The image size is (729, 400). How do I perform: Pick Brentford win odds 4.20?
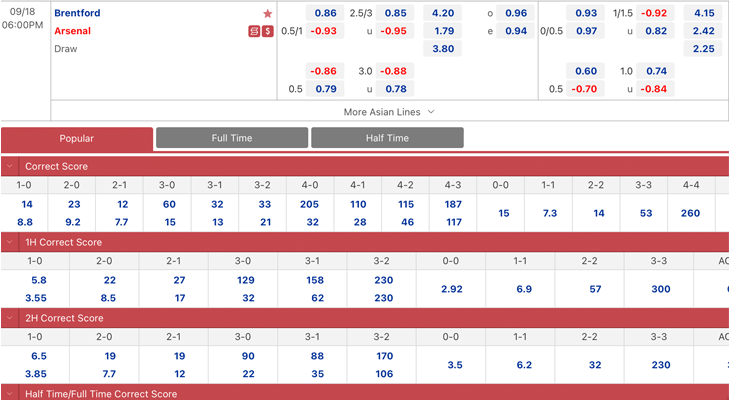coord(445,13)
